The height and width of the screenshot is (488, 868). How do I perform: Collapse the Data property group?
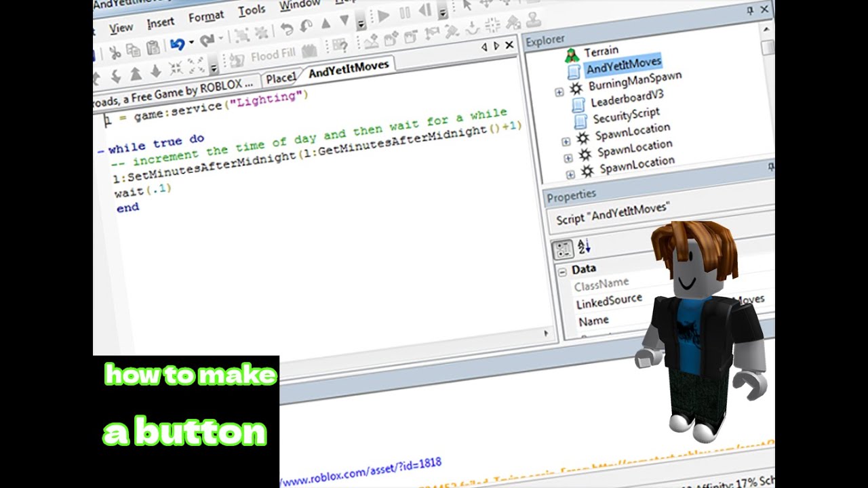click(562, 271)
